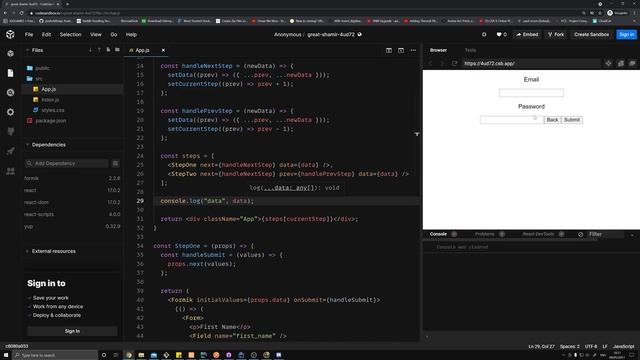The image size is (640, 360).
Task: Open the editor more-options ellipsis
Action: 413,50
